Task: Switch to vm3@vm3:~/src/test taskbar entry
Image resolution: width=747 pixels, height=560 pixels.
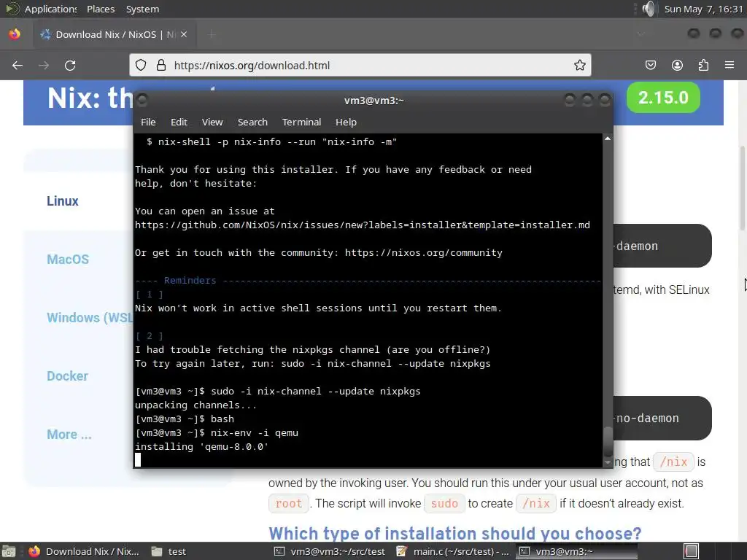Action: coord(330,551)
